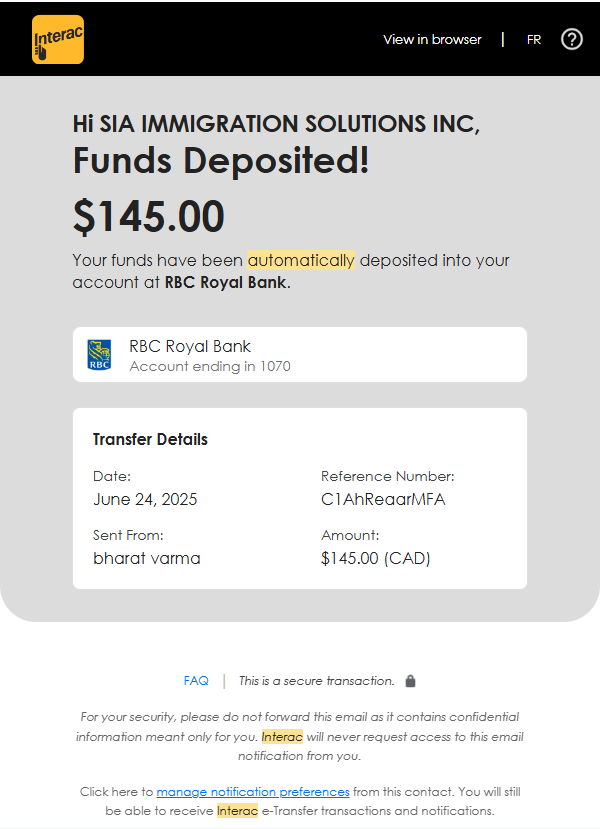
Task: Click the $145.00 (CAD) amount value
Action: click(x=376, y=558)
